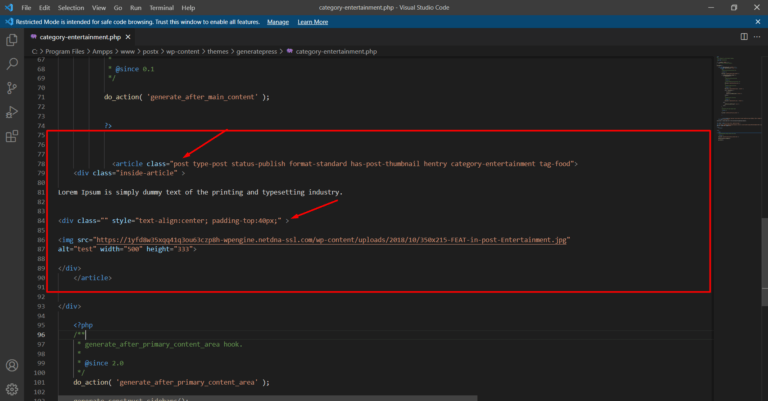
Task: Click the alt="test" attribute text
Action: (77, 249)
